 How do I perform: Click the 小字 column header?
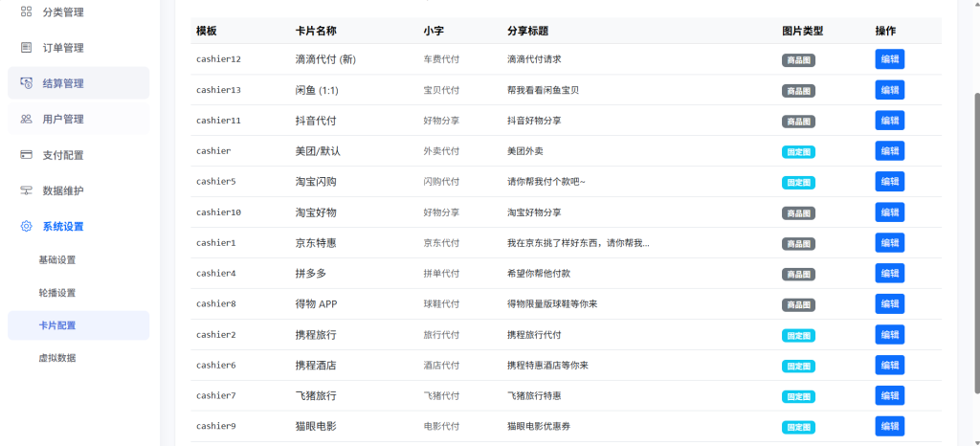click(x=434, y=31)
